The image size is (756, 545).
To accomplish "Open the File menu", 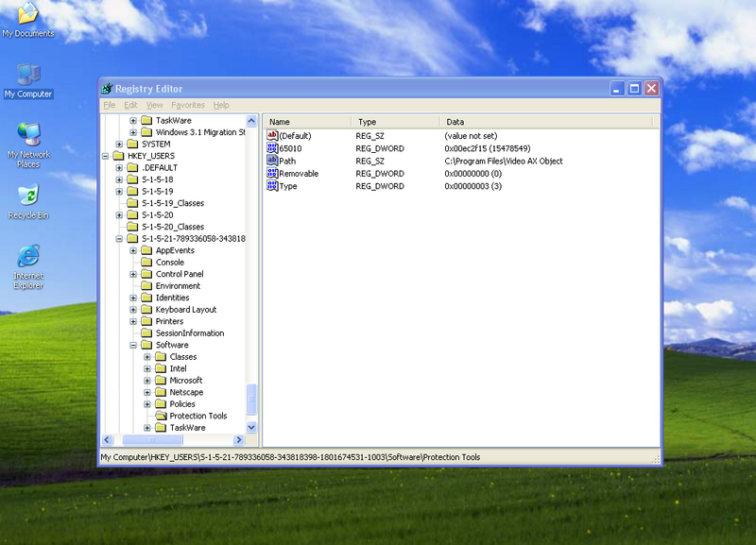I will pyautogui.click(x=110, y=105).
